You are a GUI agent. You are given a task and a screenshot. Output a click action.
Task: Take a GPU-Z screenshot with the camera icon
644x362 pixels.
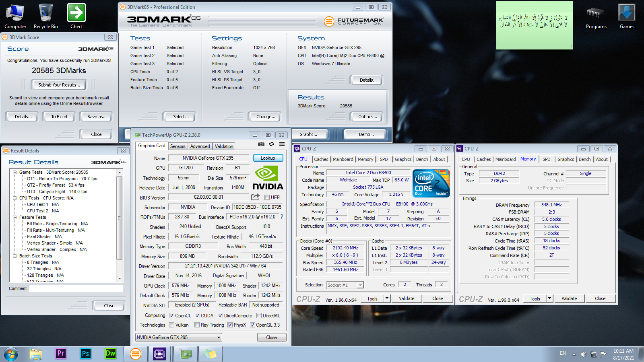tap(261, 144)
